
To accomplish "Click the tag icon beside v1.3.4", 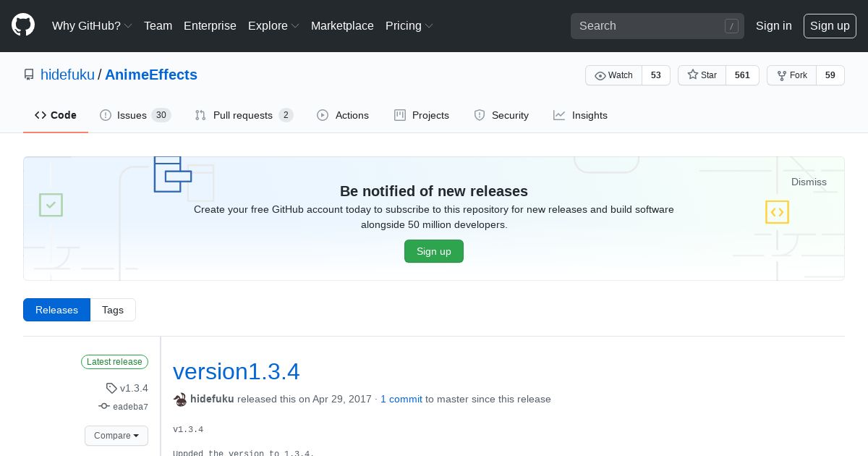I will pyautogui.click(x=111, y=388).
